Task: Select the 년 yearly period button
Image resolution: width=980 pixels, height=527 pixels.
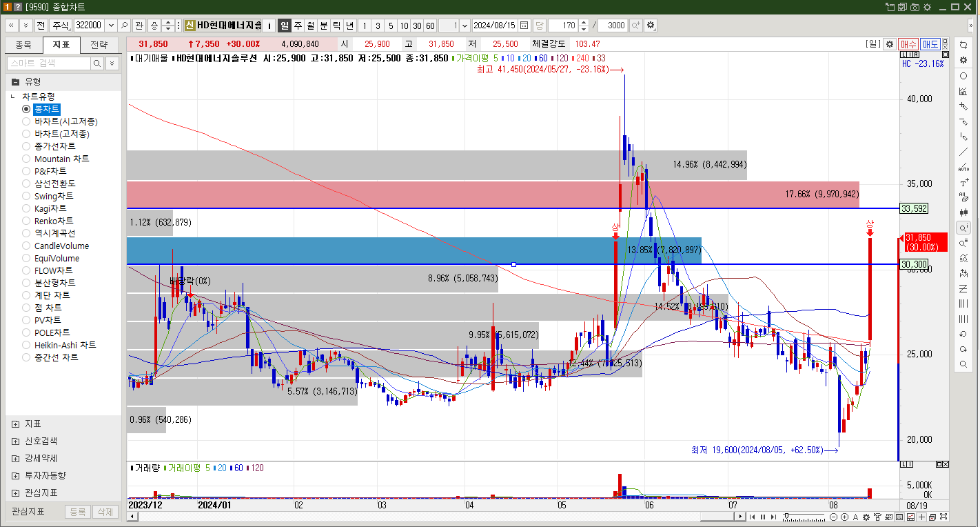Action: pyautogui.click(x=349, y=25)
